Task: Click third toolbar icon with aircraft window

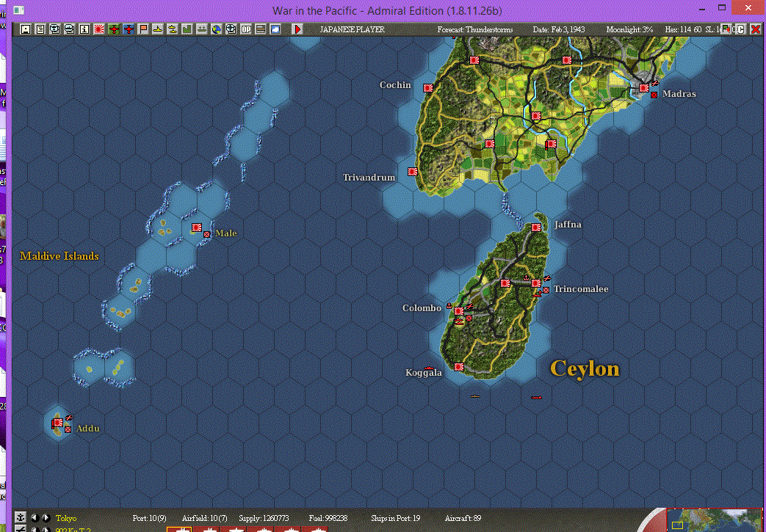Action: pos(54,29)
